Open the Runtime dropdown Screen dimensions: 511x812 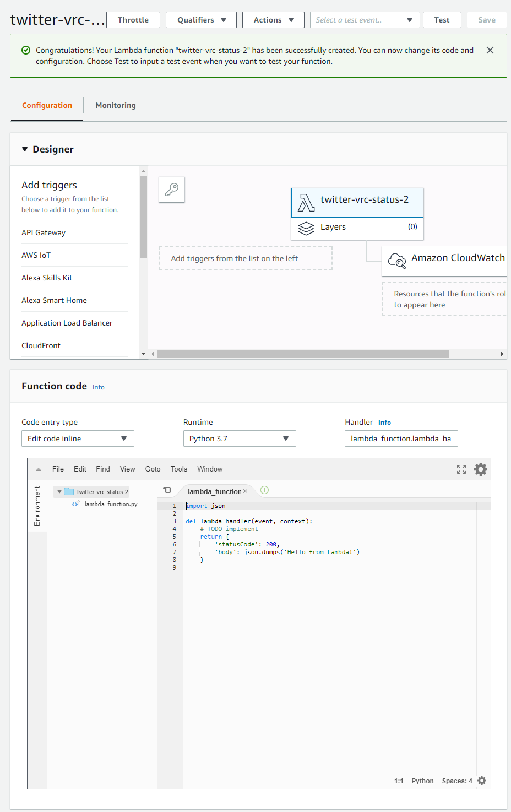point(239,439)
